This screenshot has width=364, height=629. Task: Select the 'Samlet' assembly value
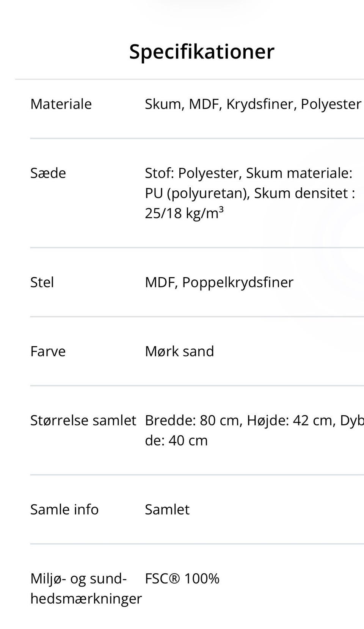pyautogui.click(x=167, y=510)
